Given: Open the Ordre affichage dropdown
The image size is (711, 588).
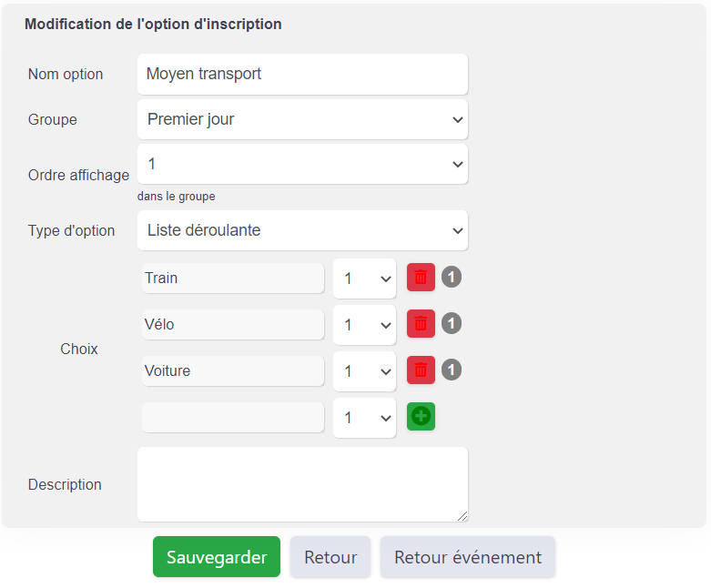Looking at the screenshot, I should tap(302, 164).
